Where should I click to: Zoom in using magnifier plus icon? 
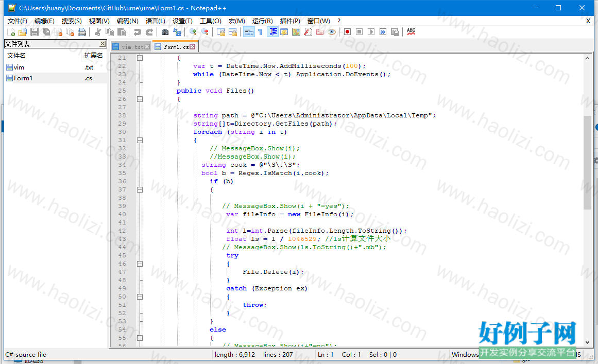(193, 32)
